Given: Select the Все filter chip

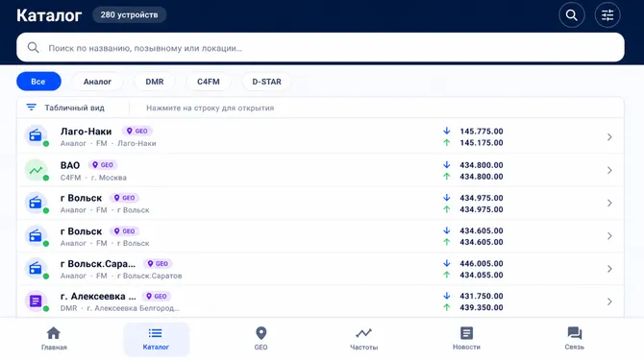Looking at the screenshot, I should coord(38,82).
